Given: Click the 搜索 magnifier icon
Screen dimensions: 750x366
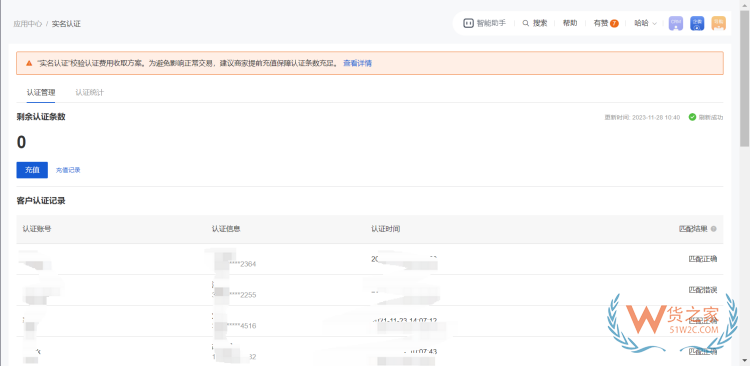Looking at the screenshot, I should (526, 23).
